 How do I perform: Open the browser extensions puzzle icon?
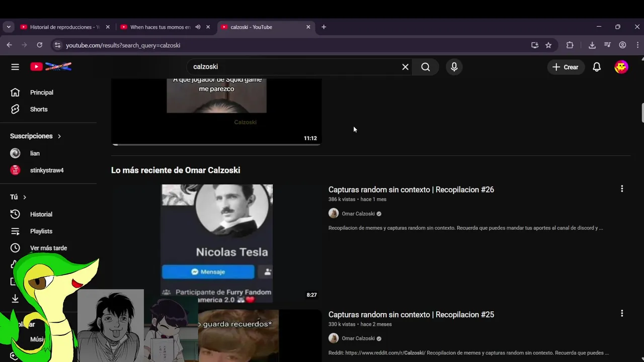[570, 45]
